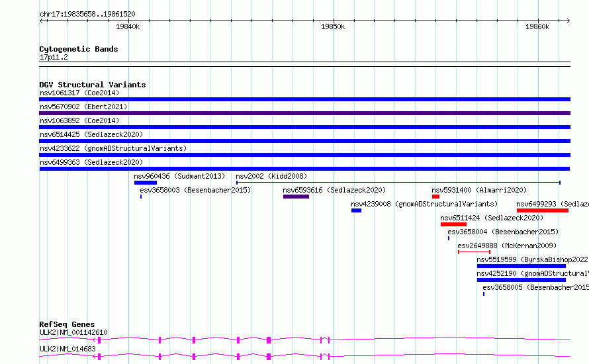The width and height of the screenshot is (589, 364).
Task: Open the nsv6511424 (Sedlazeck2020) red bar
Action: [x=453, y=224]
